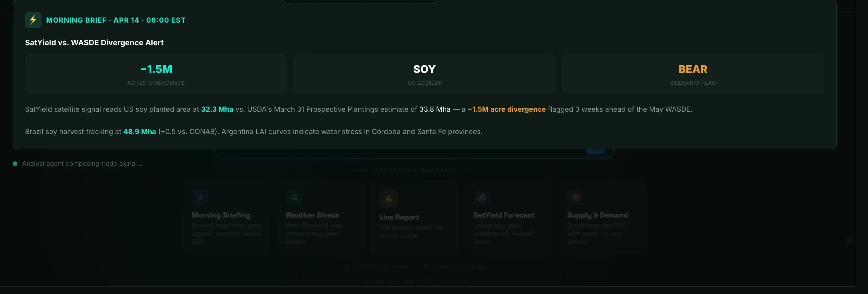Select the Live Report card title
The image size is (868, 294).
tap(399, 218)
